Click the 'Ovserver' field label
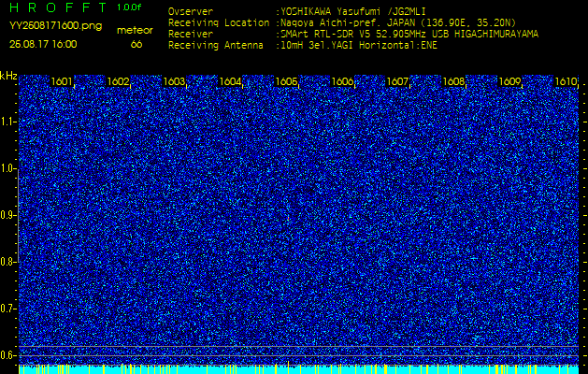 click(190, 11)
